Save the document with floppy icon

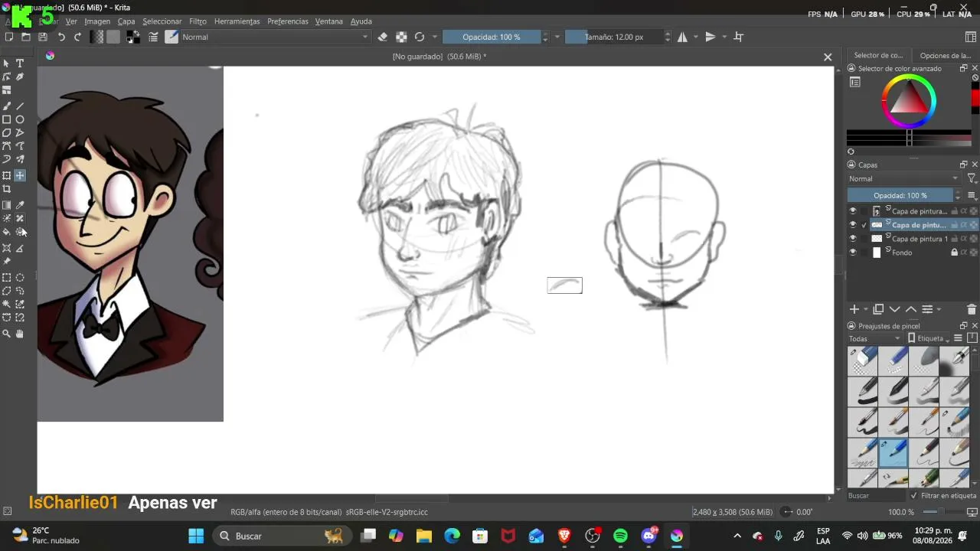pyautogui.click(x=43, y=37)
